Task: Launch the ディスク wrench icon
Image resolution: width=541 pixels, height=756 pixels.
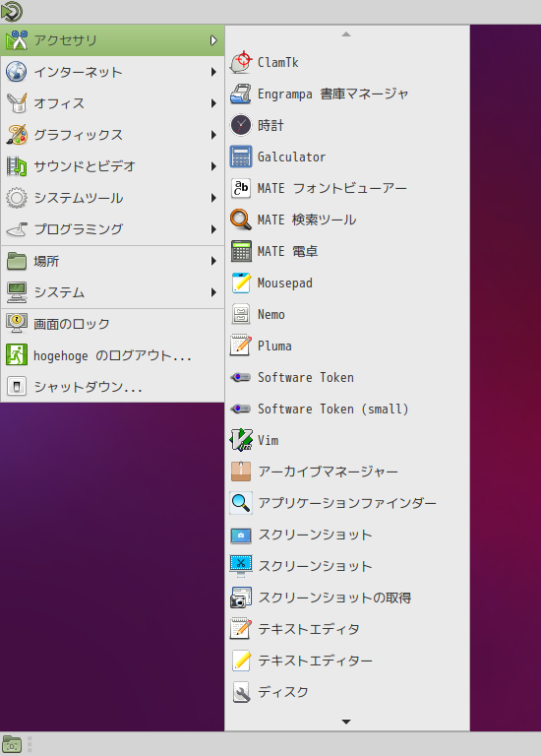Action: [x=241, y=692]
